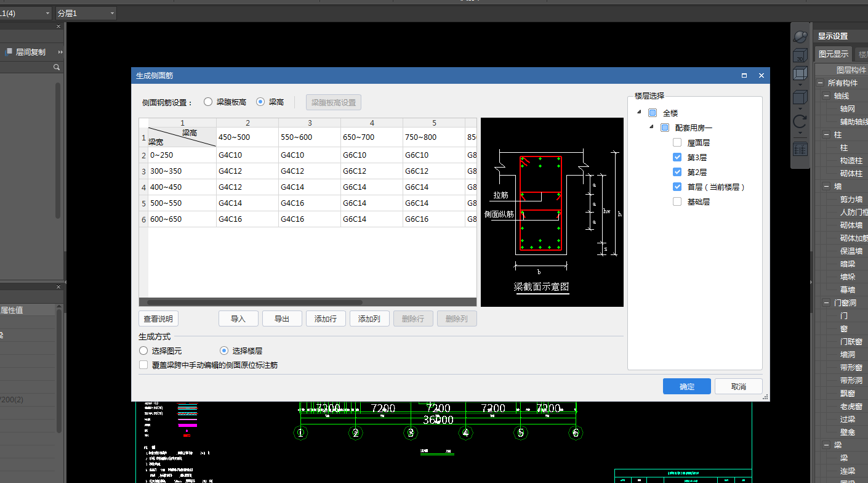The image size is (868, 483).
Task: Check the 基础层 floor checkbox
Action: tap(677, 201)
